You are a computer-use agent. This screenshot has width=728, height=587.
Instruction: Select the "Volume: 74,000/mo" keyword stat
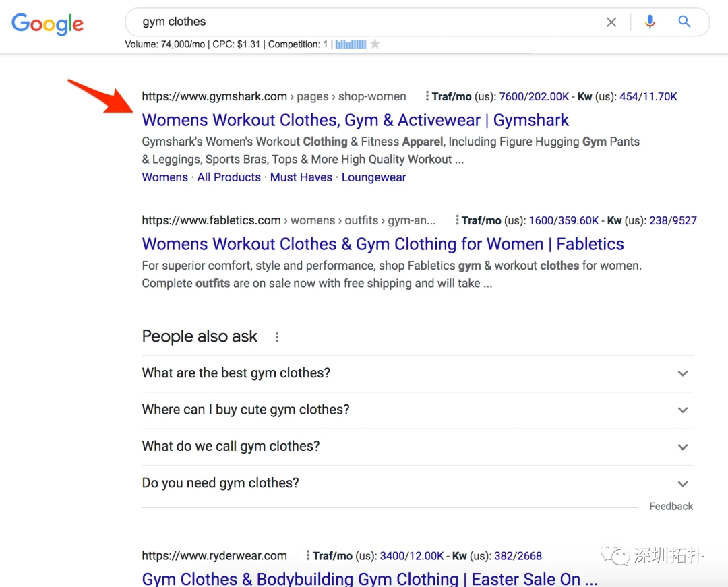point(165,44)
